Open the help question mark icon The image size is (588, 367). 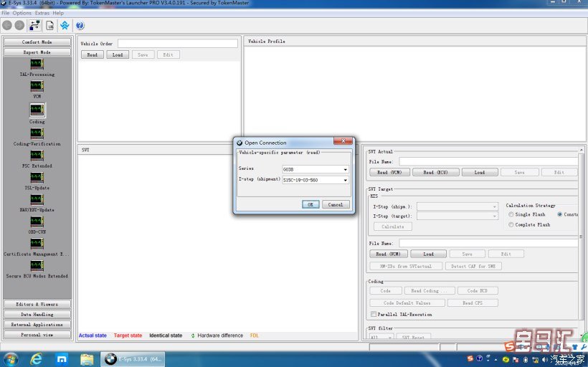(x=80, y=25)
